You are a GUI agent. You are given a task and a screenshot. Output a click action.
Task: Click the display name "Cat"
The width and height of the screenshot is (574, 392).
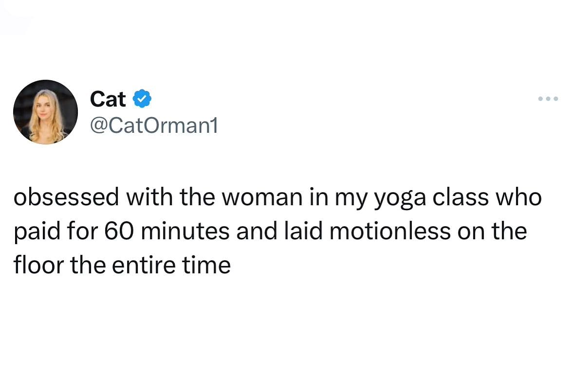tap(108, 99)
